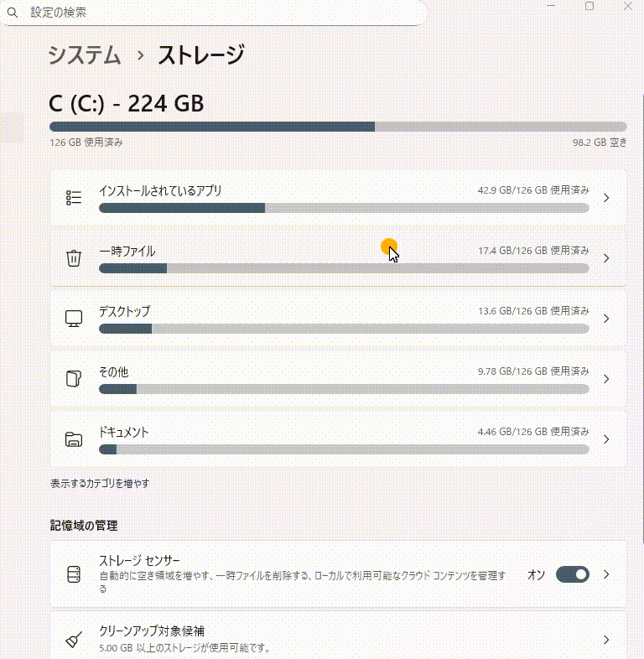Image resolution: width=644 pixels, height=659 pixels.
Task: Click the Documents folder icon
Action: [74, 439]
